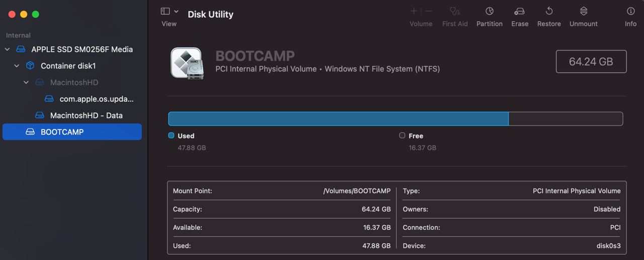Click the Windows NT File System subtitle
Screen dimensions: 644x260
pos(382,69)
